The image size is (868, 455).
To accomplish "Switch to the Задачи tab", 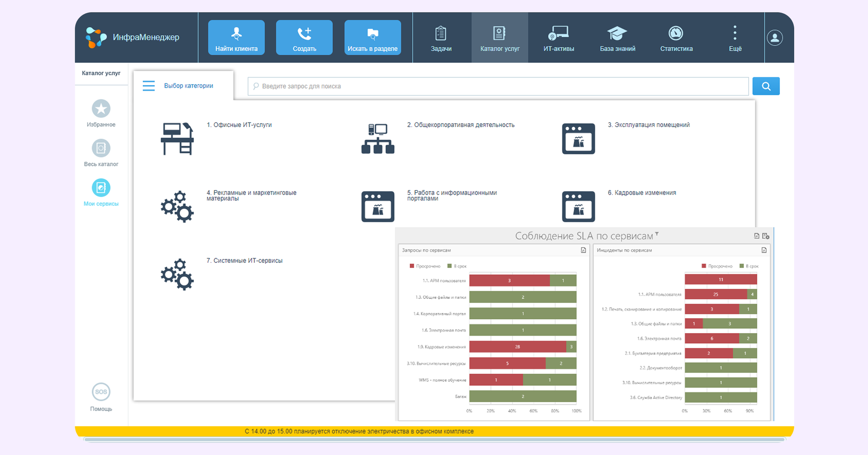I will point(441,38).
